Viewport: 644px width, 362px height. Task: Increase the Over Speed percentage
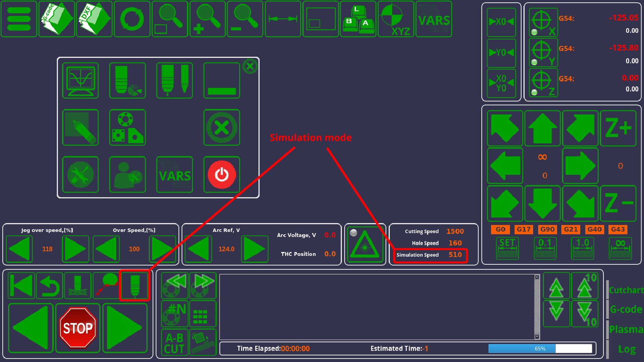tap(163, 249)
